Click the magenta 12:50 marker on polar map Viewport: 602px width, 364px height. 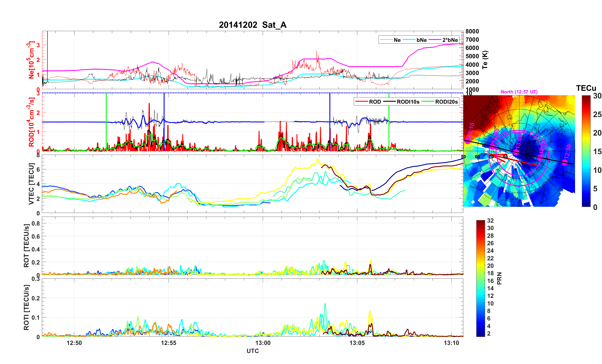pyautogui.click(x=565, y=163)
